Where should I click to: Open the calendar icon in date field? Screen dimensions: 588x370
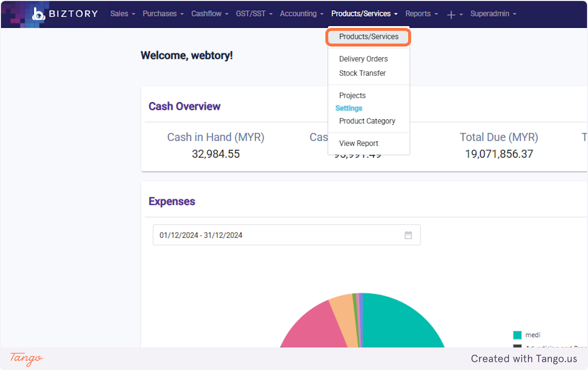click(408, 235)
